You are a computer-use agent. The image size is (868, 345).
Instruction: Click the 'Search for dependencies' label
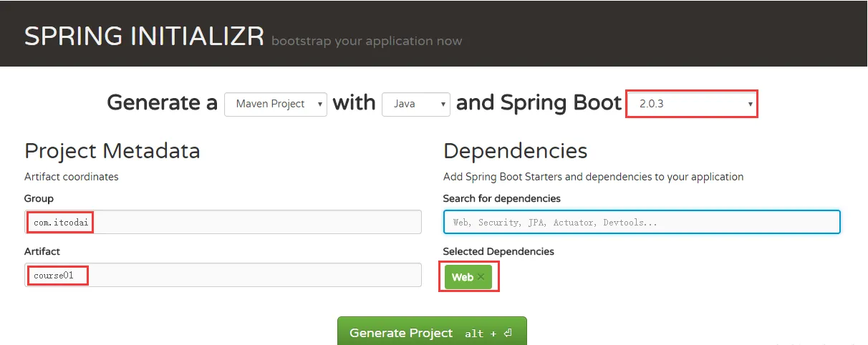point(502,198)
